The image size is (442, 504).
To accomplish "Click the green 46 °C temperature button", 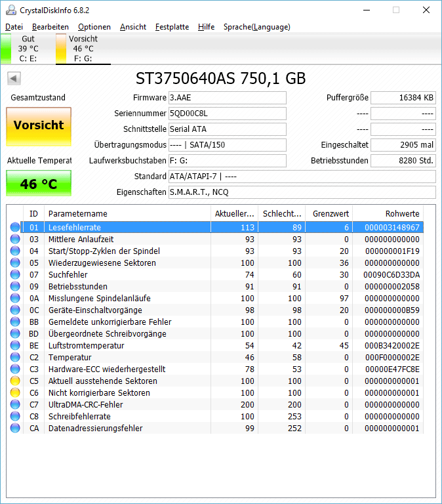I will 39,183.
